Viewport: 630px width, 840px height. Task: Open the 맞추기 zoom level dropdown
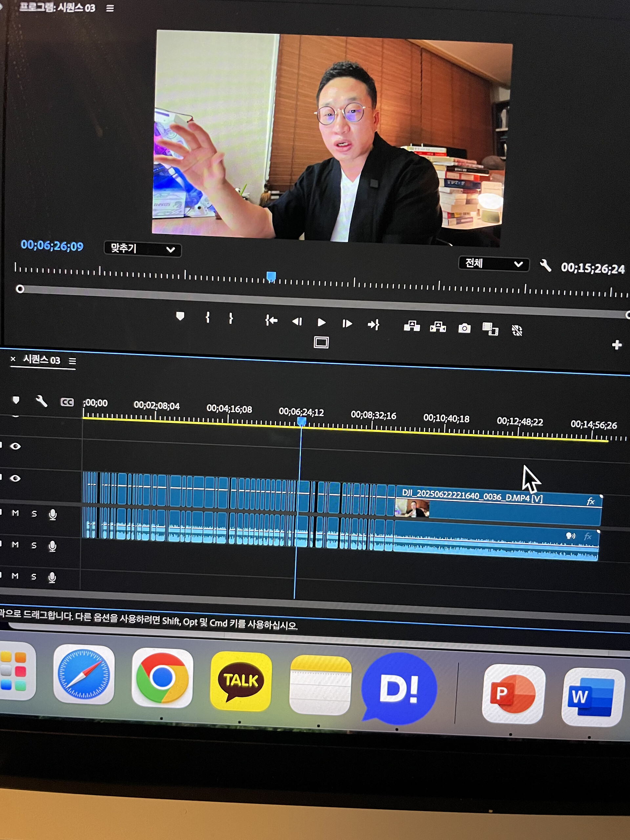pyautogui.click(x=142, y=249)
